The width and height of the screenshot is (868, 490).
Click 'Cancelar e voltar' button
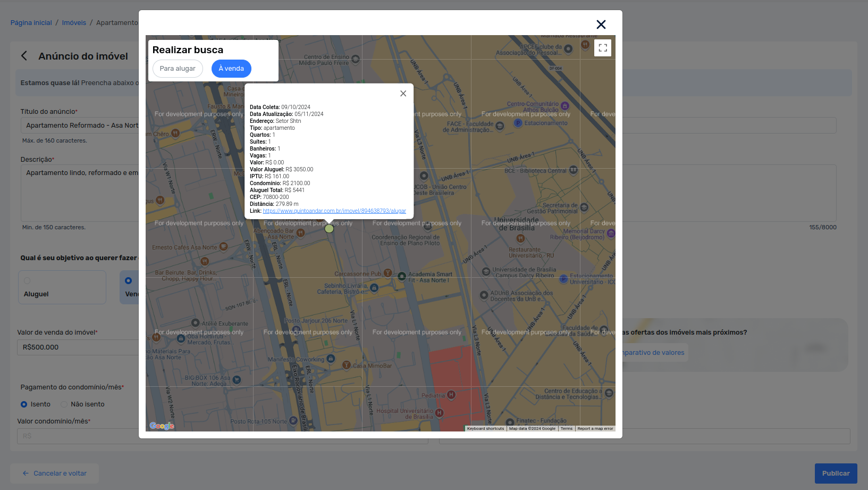click(x=54, y=474)
